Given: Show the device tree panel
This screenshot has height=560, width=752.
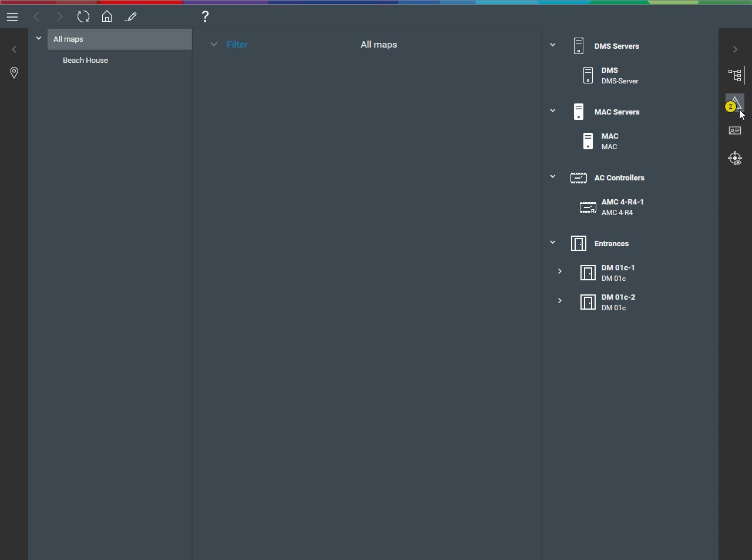Looking at the screenshot, I should (x=735, y=75).
